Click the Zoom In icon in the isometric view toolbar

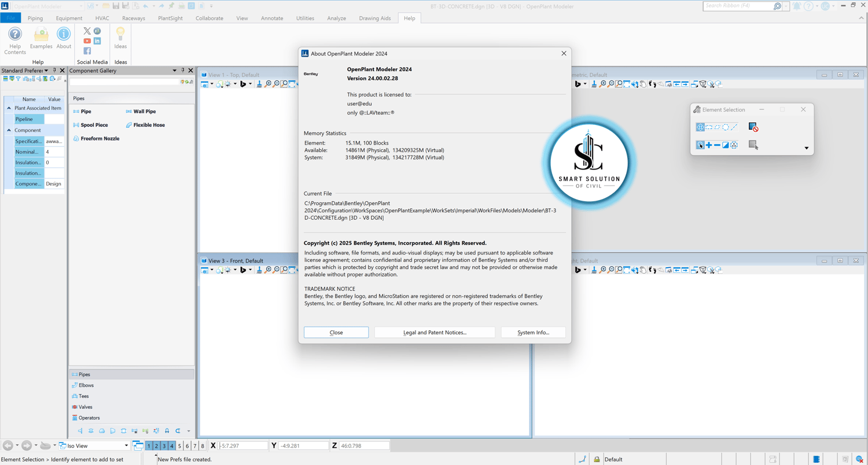click(x=603, y=84)
